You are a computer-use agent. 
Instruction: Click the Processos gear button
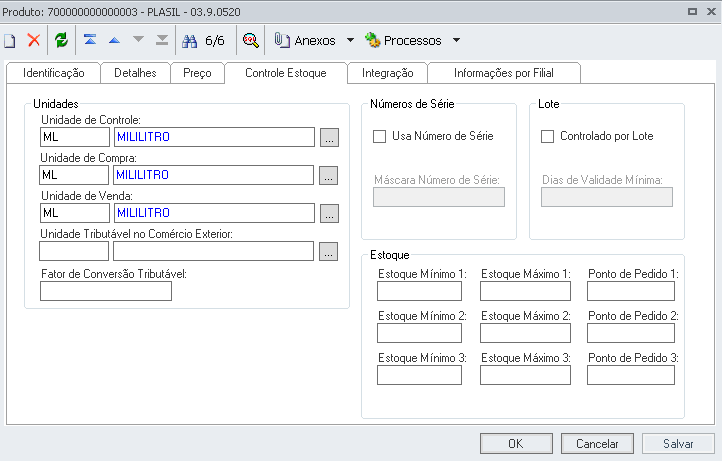coord(403,41)
